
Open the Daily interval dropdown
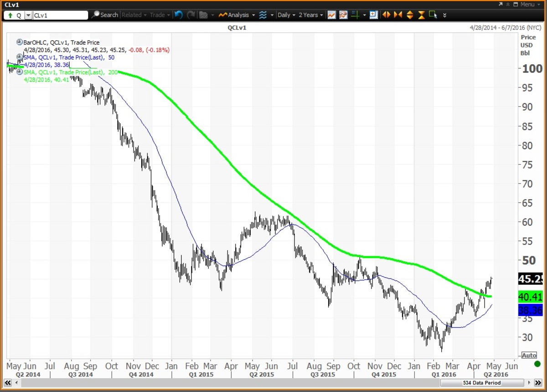[x=285, y=15]
